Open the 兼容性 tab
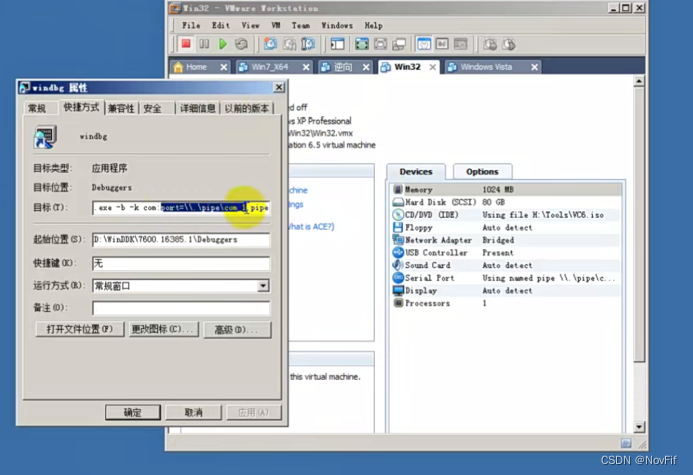The height and width of the screenshot is (475, 693). coord(121,108)
